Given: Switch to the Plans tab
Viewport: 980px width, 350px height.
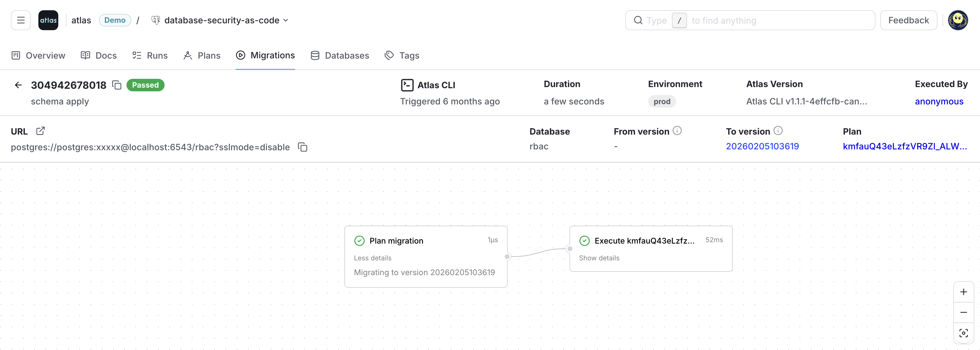Looking at the screenshot, I should point(202,55).
